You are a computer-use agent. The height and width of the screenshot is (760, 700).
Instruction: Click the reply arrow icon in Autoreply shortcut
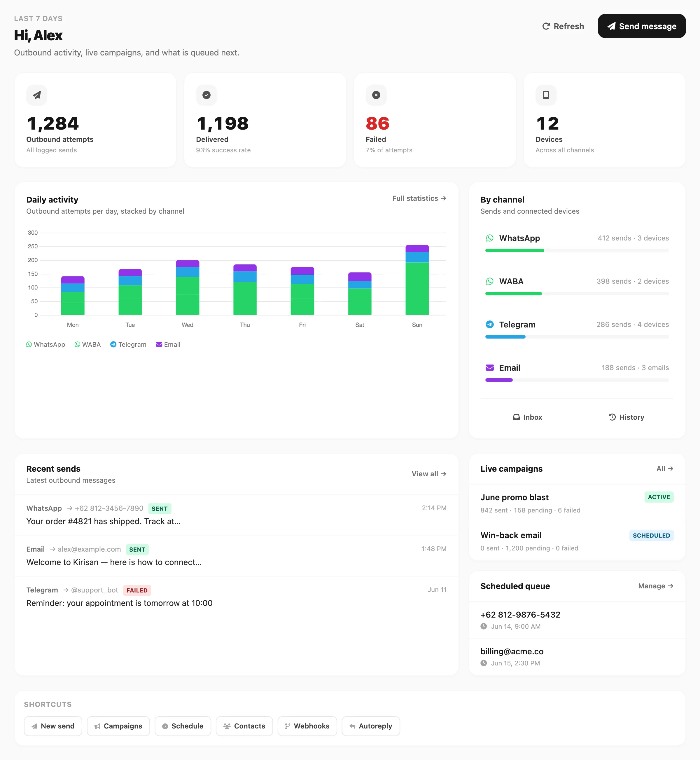(x=352, y=726)
